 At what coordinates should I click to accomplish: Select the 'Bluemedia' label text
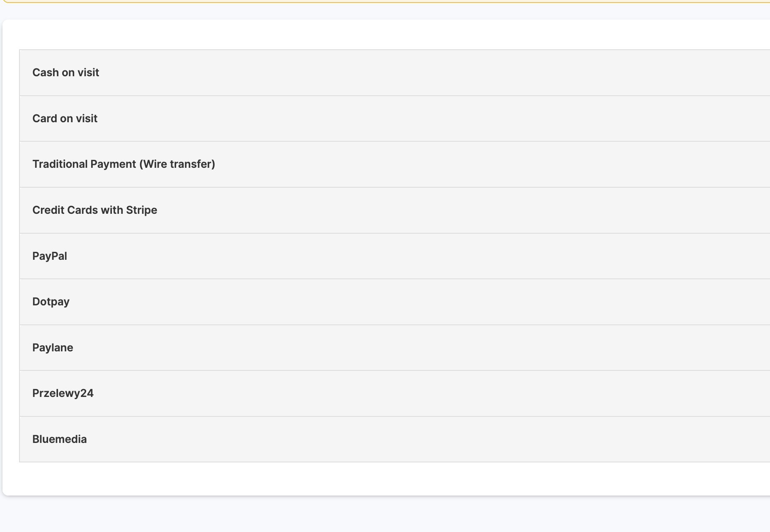[x=60, y=439]
